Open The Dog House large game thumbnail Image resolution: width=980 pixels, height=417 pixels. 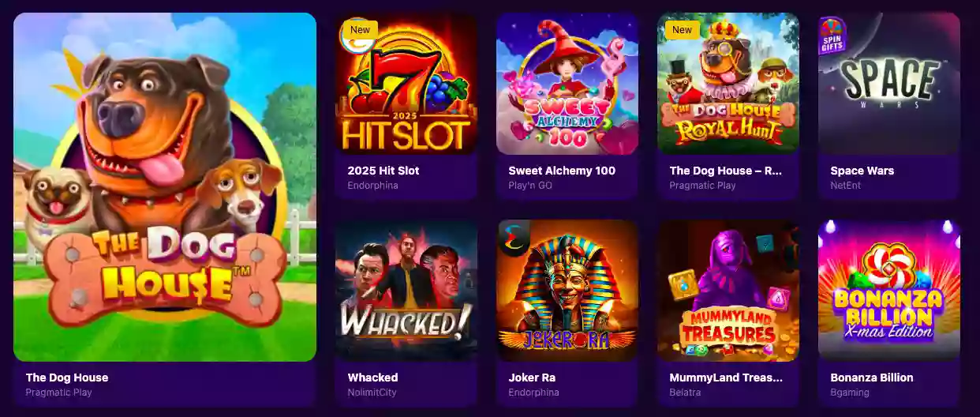click(165, 187)
